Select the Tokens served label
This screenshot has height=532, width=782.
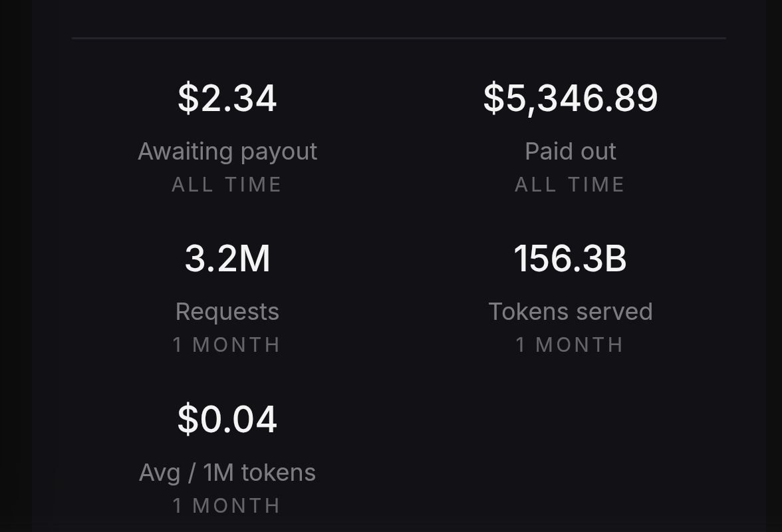(x=571, y=312)
